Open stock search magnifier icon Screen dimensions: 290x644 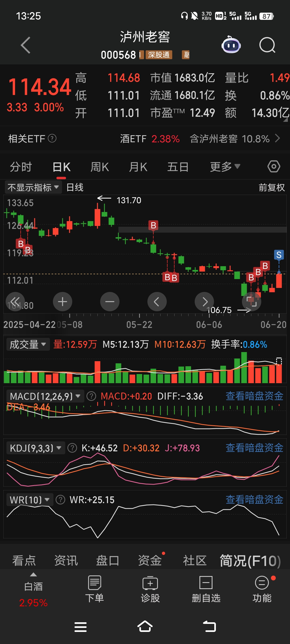(267, 45)
